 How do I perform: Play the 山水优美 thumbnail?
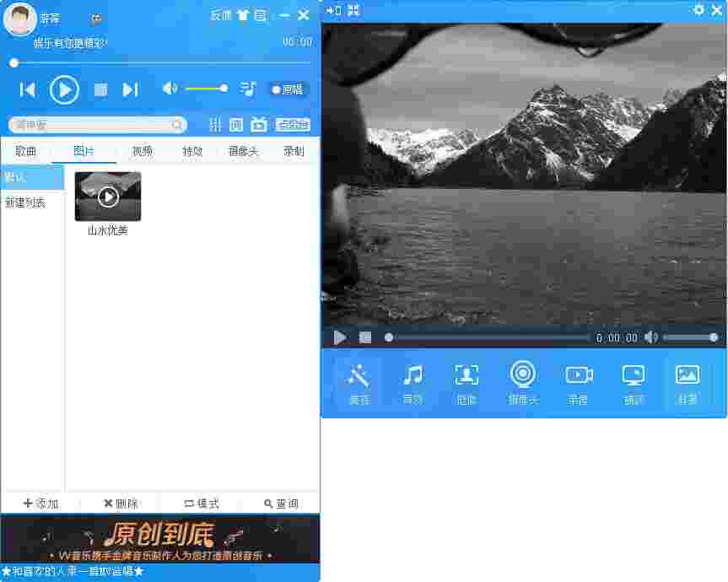coord(107,196)
